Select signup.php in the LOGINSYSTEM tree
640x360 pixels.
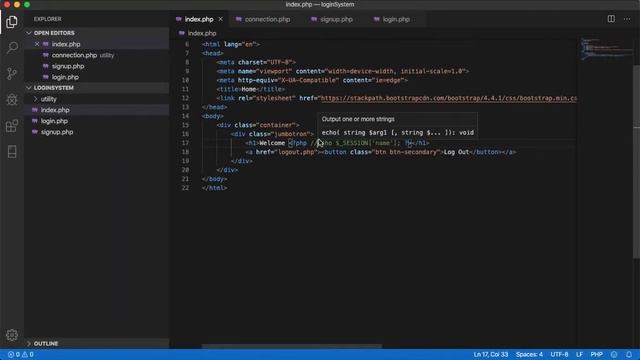57,132
